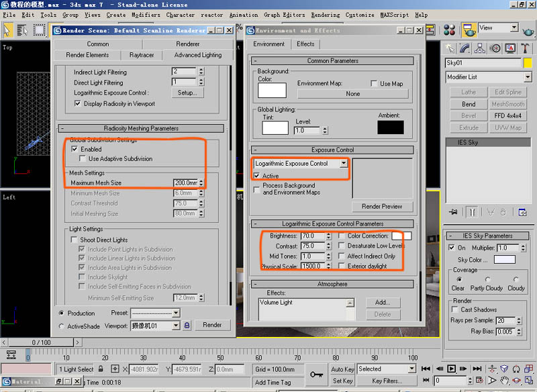Open the Modify command panel tab
This screenshot has height=392, width=537.
(x=465, y=48)
